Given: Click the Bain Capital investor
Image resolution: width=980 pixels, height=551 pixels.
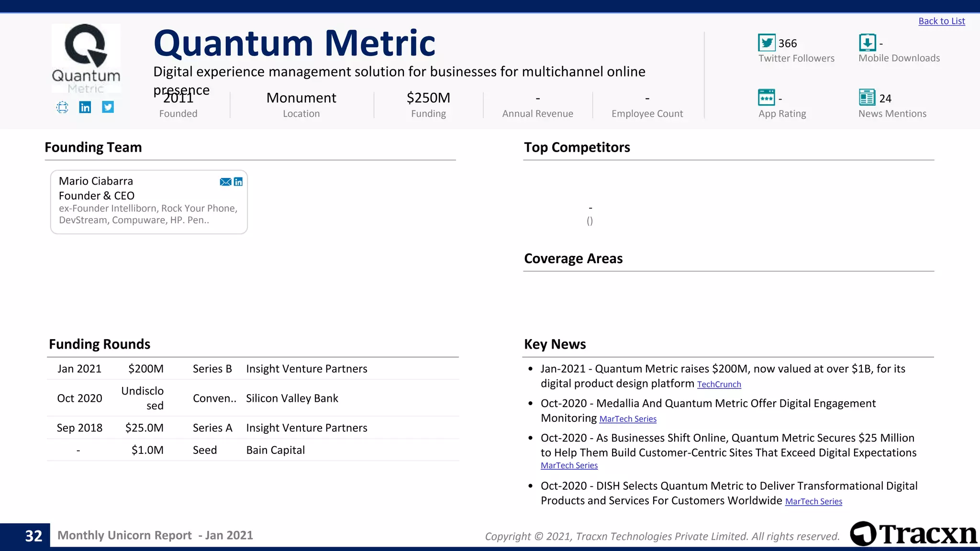Looking at the screenshot, I should [275, 450].
